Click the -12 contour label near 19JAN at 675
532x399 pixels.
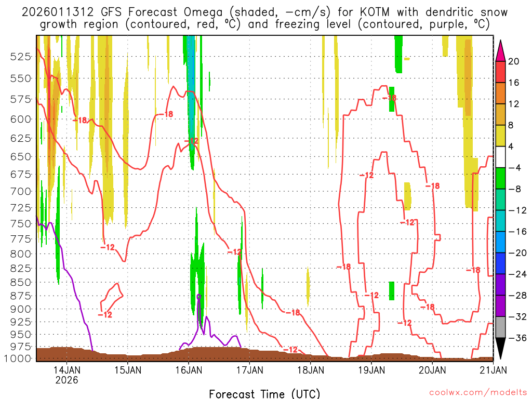366,176
